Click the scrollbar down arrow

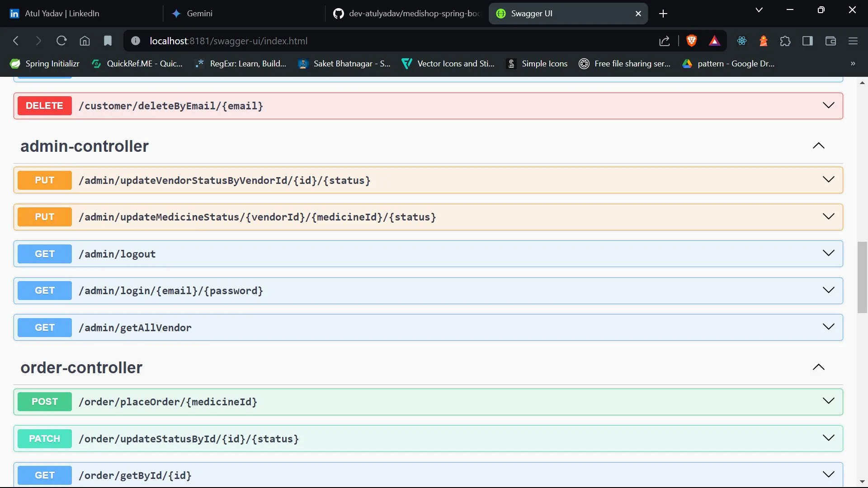tap(862, 482)
